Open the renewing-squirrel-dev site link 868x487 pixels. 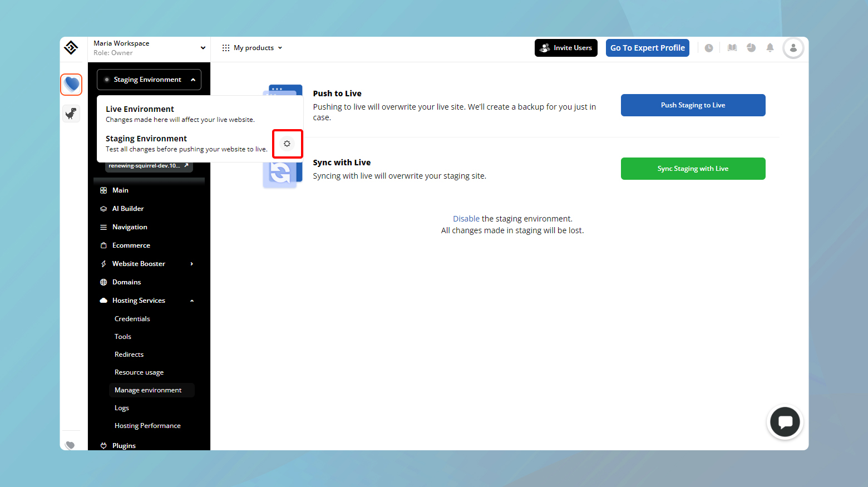149,165
